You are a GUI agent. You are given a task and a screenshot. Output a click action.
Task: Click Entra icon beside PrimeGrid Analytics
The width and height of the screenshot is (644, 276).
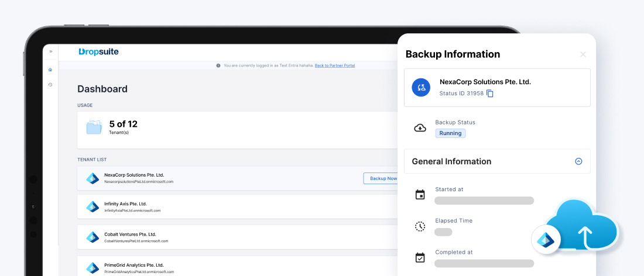(93, 268)
